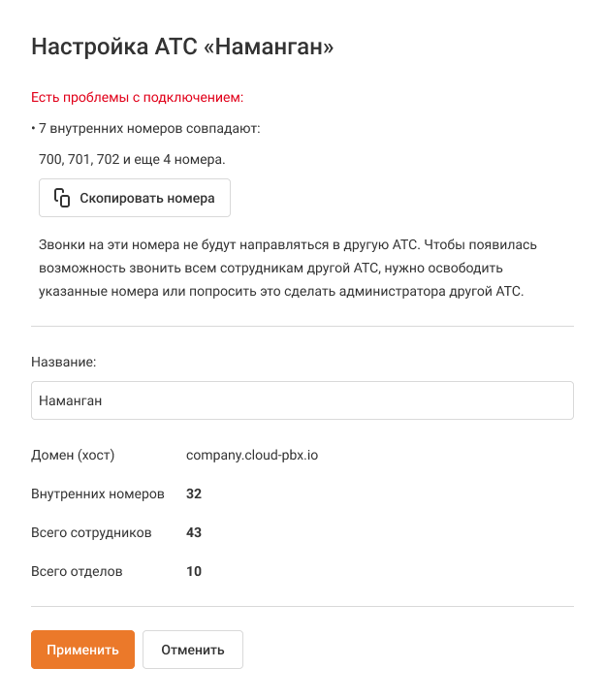This screenshot has height=700, width=605.
Task: Apply settings with the orange «Применить» button
Action: pyautogui.click(x=82, y=650)
